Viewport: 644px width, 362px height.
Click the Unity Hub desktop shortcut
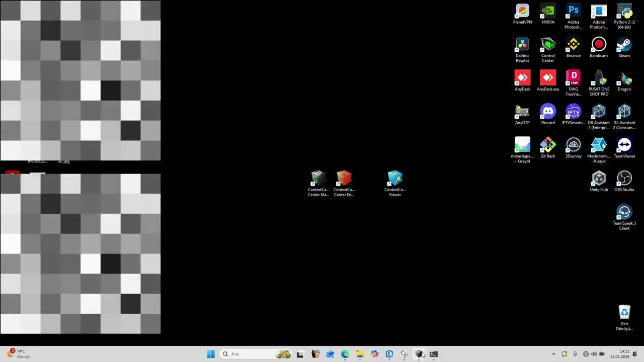click(599, 182)
